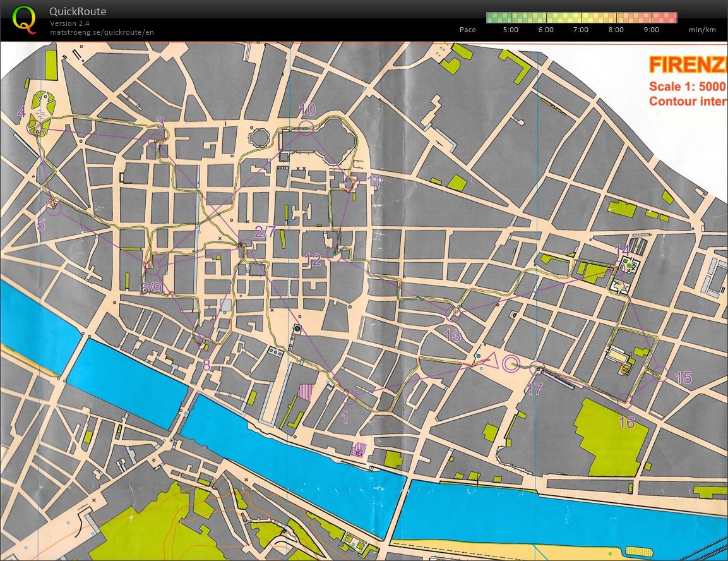
Task: Click control number 11 label
Action: [374, 181]
